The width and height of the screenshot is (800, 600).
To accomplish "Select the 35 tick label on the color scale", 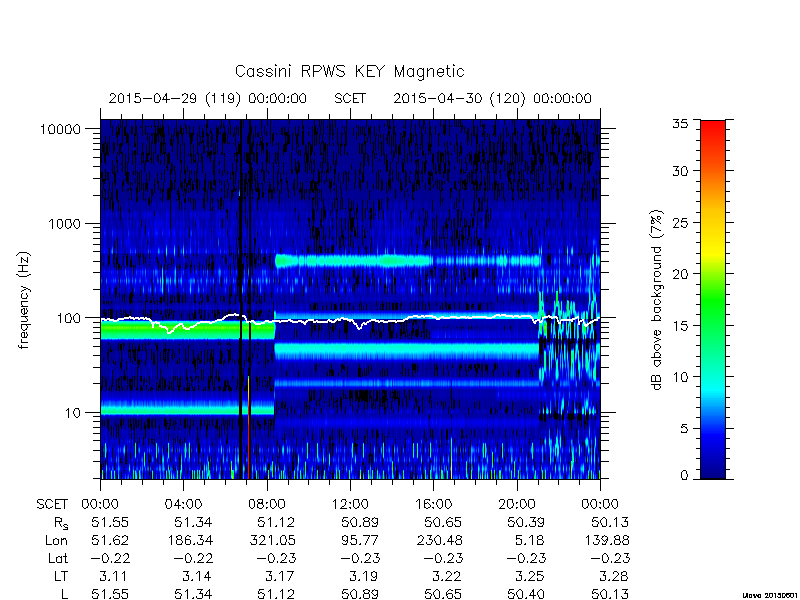I will coord(680,123).
